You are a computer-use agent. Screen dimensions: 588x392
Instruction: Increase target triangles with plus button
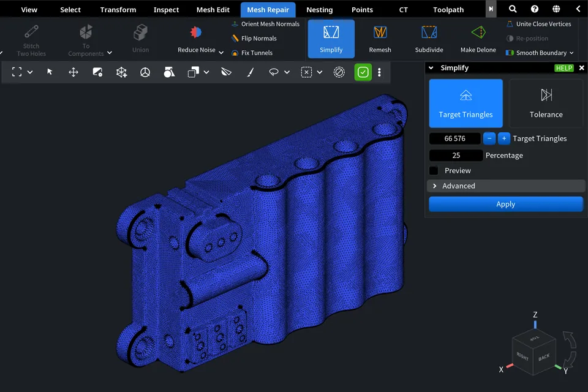click(504, 138)
